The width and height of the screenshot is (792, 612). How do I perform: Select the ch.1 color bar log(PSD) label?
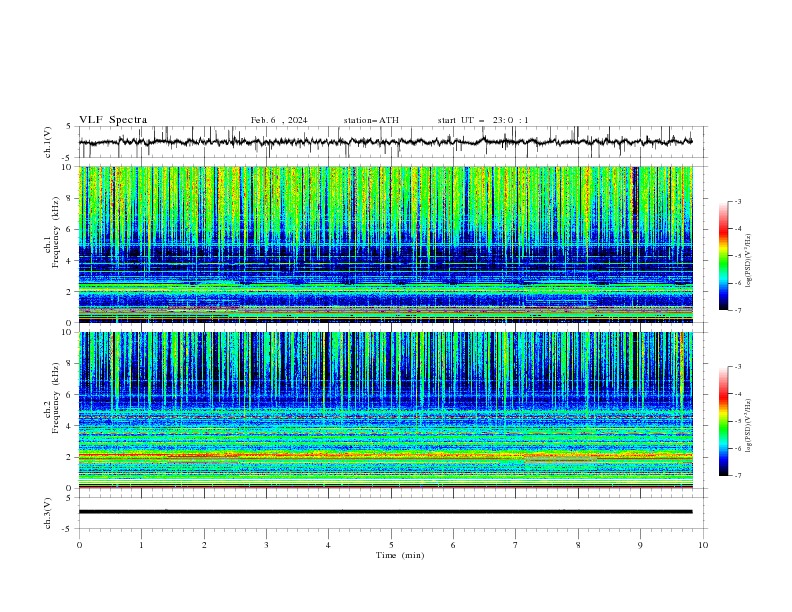(x=749, y=261)
